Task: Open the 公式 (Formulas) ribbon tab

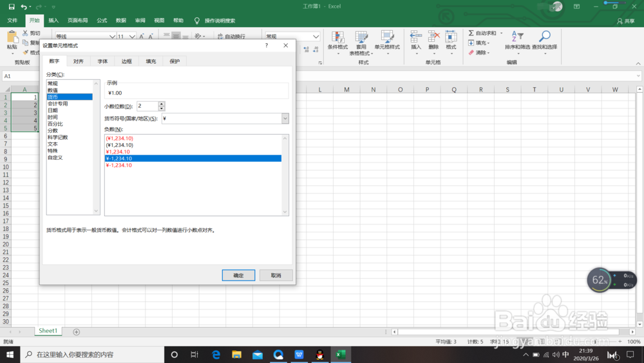Action: coord(102,21)
